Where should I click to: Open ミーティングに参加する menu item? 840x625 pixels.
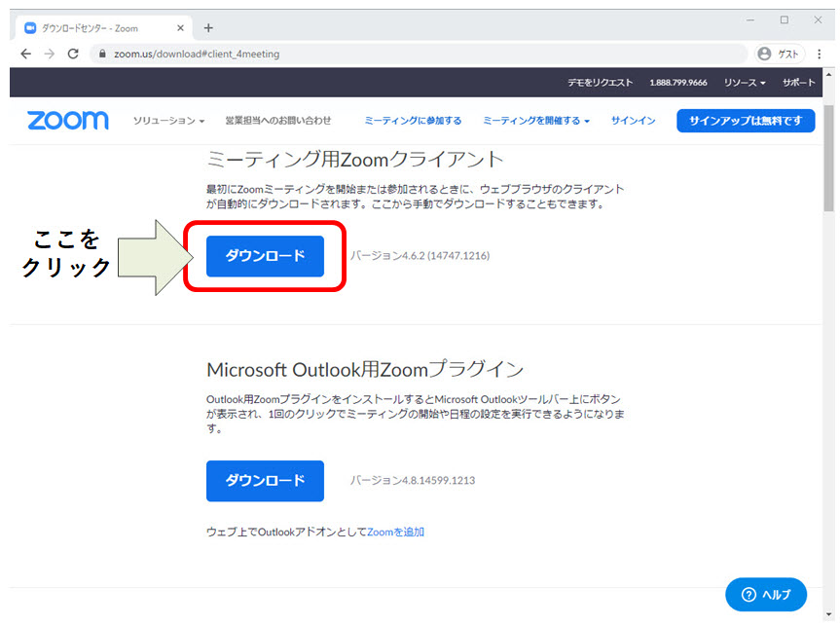click(x=413, y=121)
